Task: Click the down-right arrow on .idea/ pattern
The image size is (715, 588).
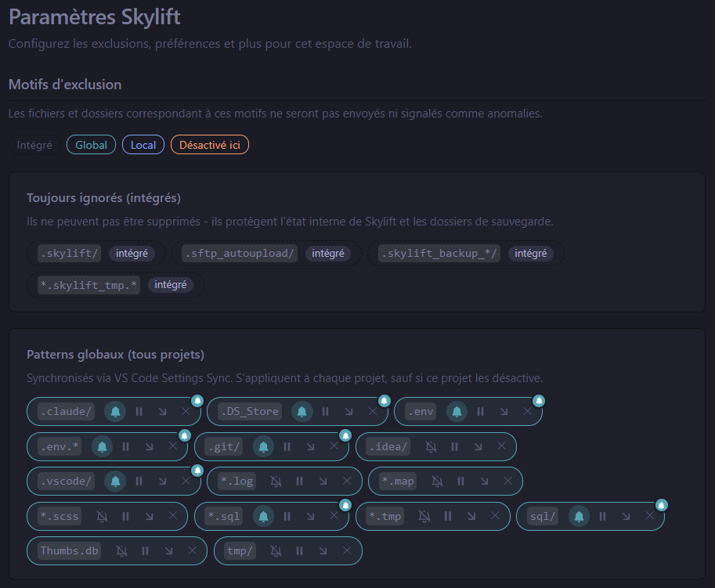Action: tap(478, 447)
